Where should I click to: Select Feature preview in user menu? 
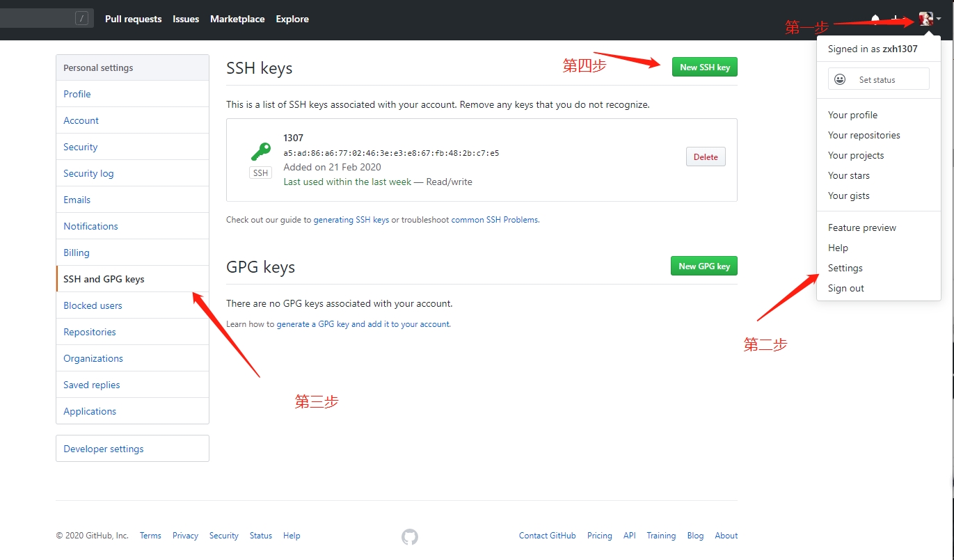coord(862,227)
